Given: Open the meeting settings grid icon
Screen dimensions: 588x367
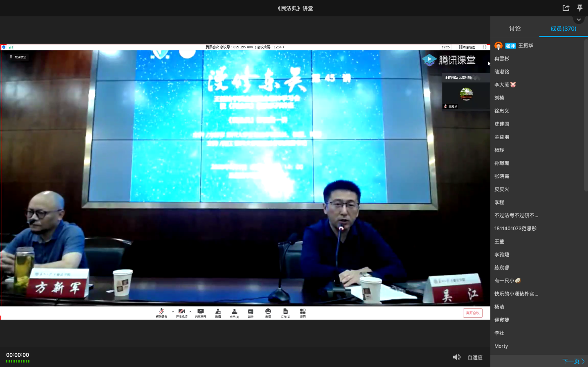Looking at the screenshot, I should (303, 312).
